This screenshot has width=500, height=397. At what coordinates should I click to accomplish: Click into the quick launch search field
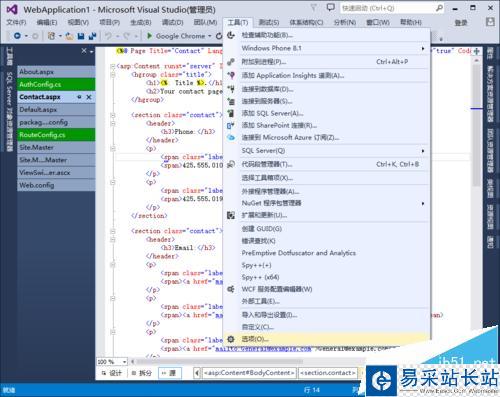[388, 8]
